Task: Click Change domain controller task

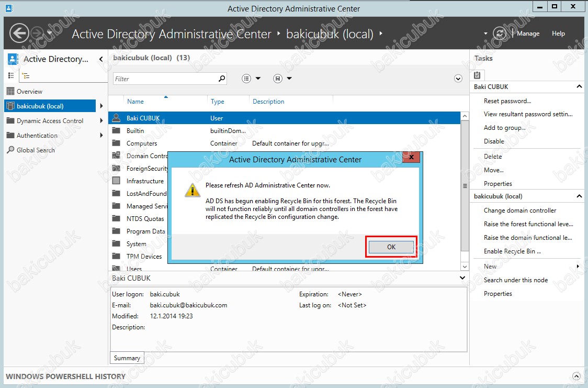Action: pos(520,210)
